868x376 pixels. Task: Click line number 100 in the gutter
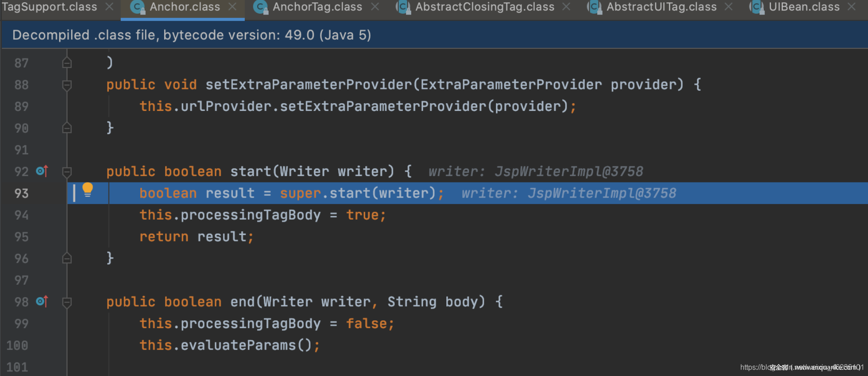[x=17, y=345]
